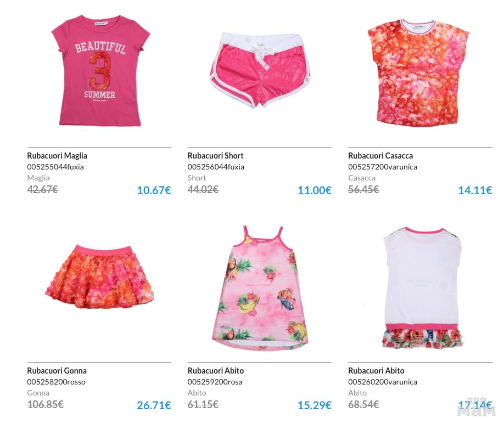Click the Rubacuori Gonna product title
The width and height of the screenshot is (504, 424).
click(x=57, y=370)
